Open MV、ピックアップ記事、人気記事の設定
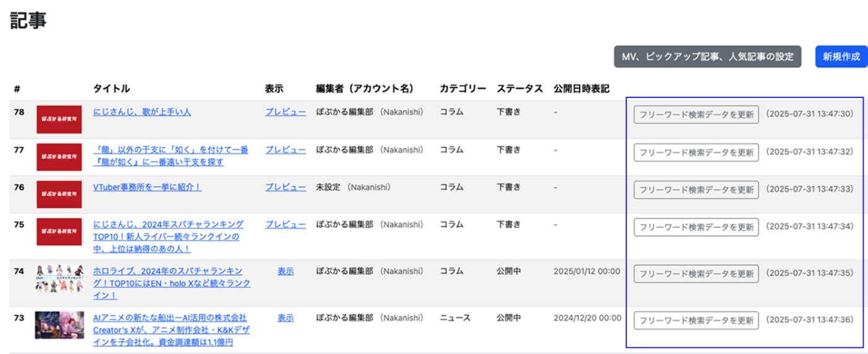The height and width of the screenshot is (354, 868). tap(707, 56)
